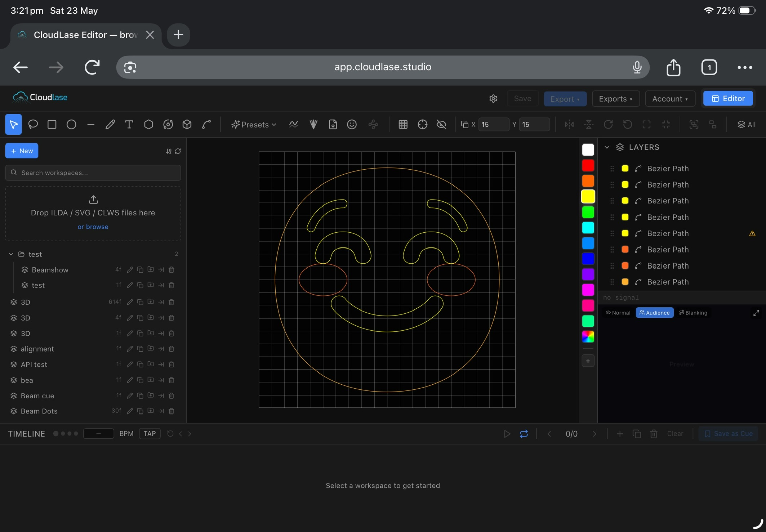
Task: Open the browser share icon
Action: coord(673,67)
